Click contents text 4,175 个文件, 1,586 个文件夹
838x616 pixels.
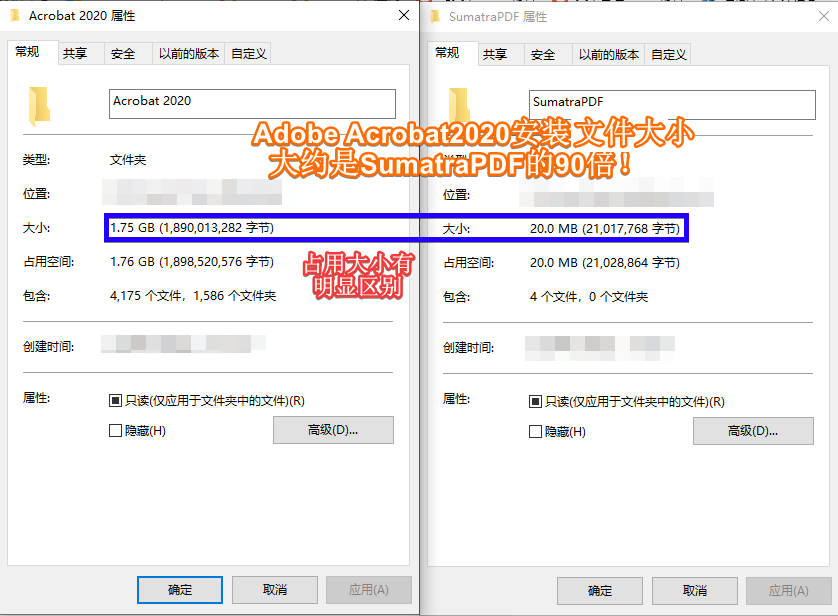[193, 296]
